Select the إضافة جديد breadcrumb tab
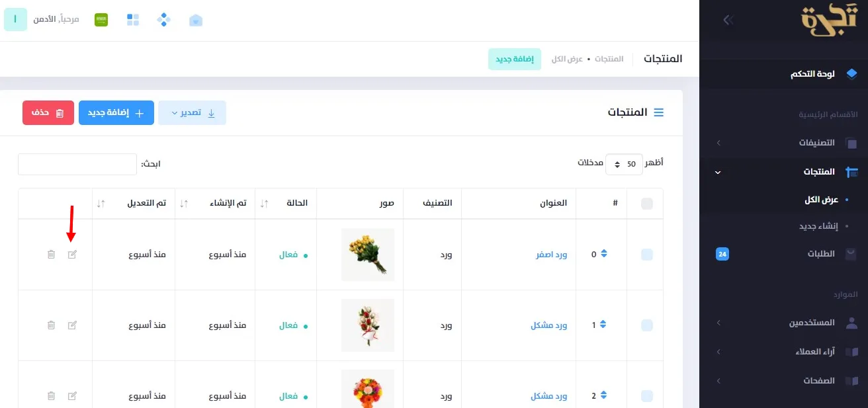The height and width of the screenshot is (408, 868). coord(514,58)
